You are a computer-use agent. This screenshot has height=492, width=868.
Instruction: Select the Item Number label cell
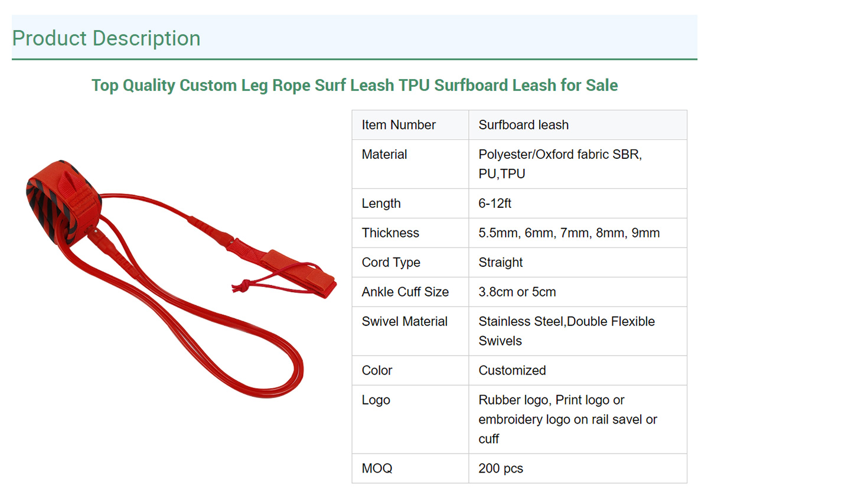pos(399,125)
